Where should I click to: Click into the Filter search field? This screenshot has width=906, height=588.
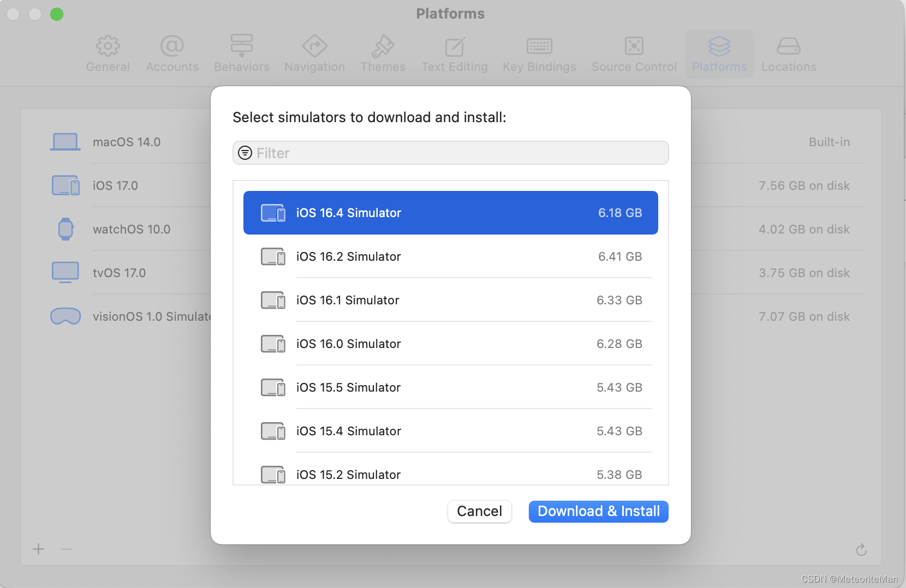coord(450,153)
